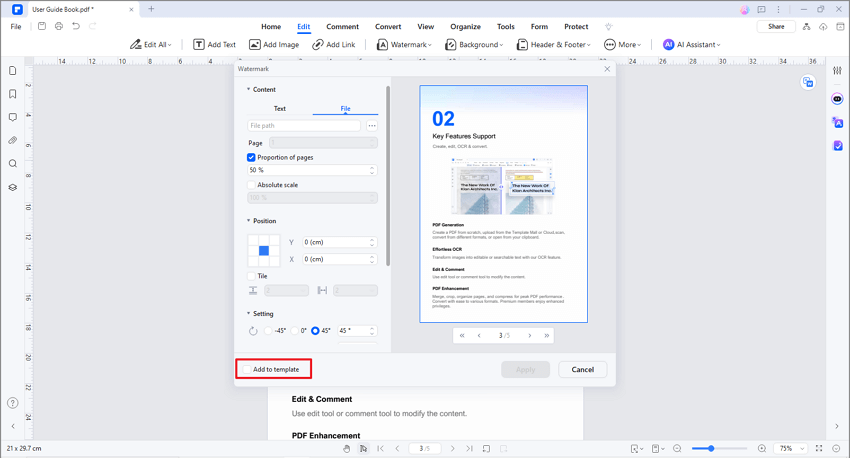The width and height of the screenshot is (850, 458).
Task: Enable the Tile checkbox
Action: 251,276
